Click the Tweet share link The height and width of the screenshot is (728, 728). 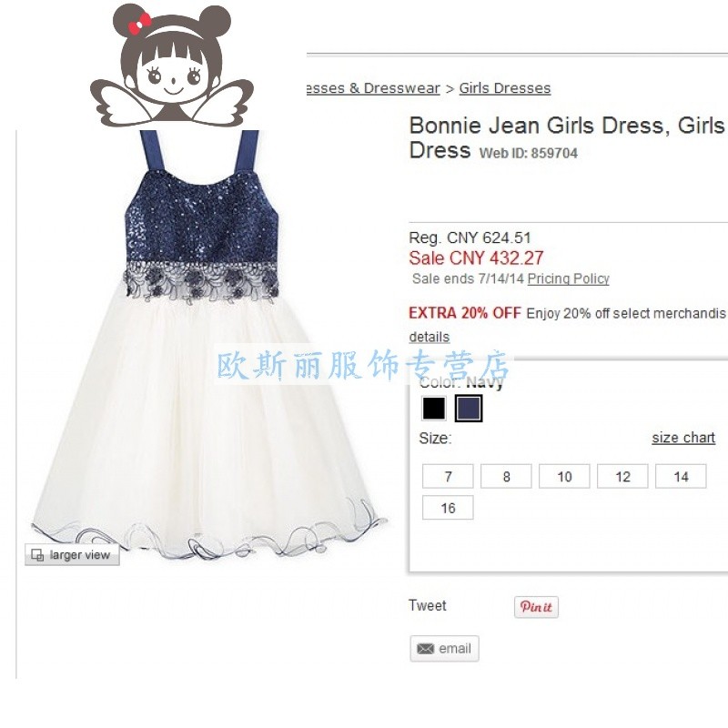[x=427, y=605]
